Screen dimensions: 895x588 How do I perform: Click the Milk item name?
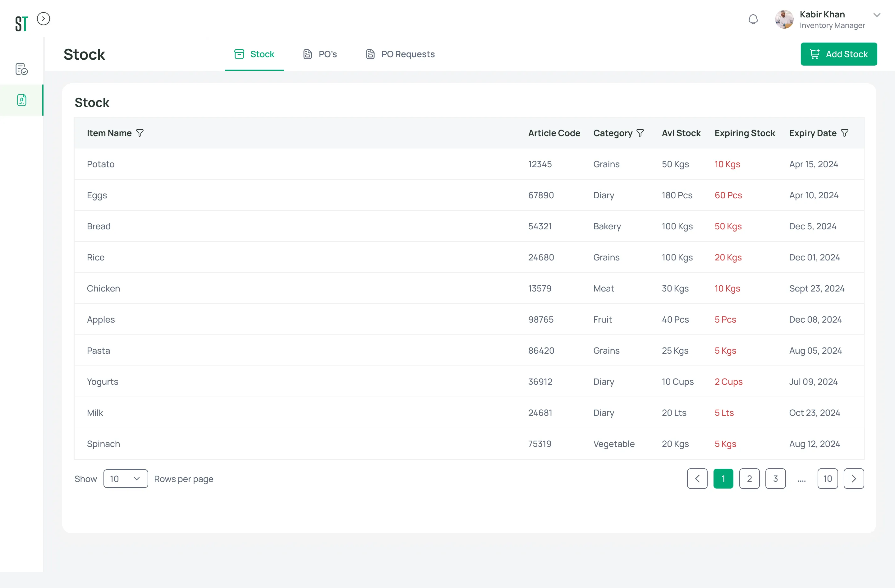[95, 413]
